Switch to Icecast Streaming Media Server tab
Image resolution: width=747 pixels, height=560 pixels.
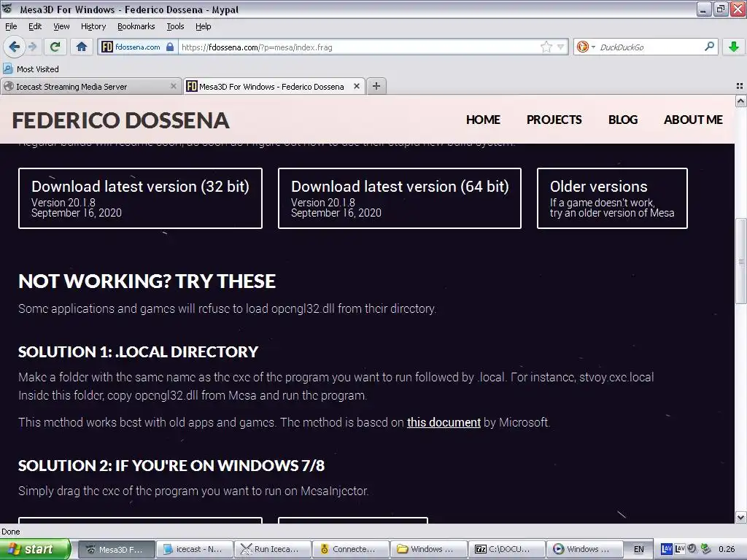[90, 86]
